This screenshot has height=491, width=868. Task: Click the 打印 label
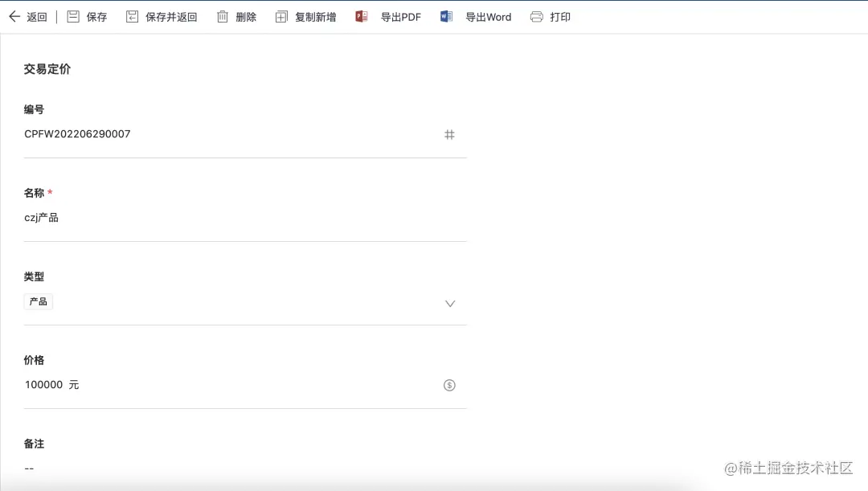pos(560,17)
